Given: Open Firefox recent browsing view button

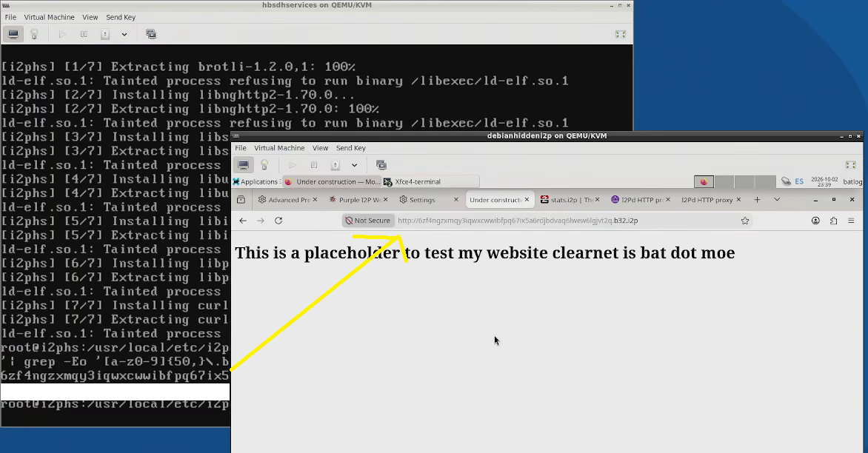Looking at the screenshot, I should [241, 200].
